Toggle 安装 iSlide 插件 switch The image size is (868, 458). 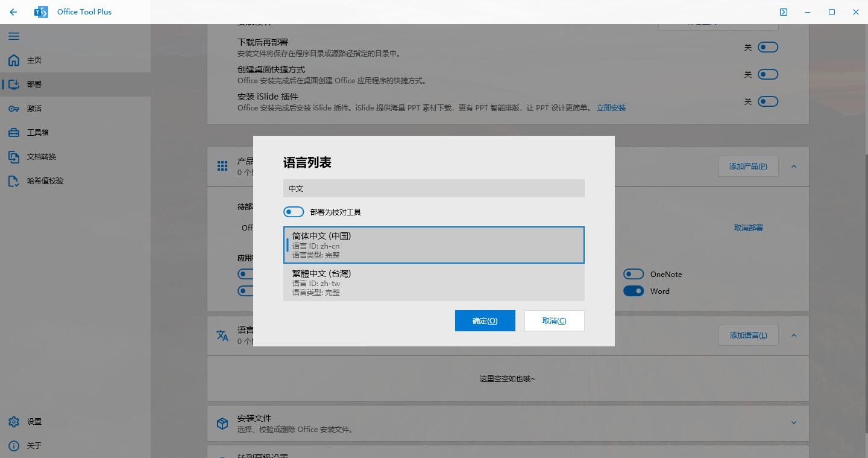pyautogui.click(x=768, y=101)
